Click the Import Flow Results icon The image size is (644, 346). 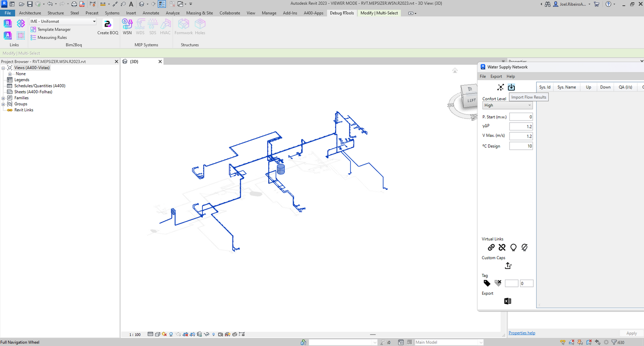pyautogui.click(x=511, y=87)
